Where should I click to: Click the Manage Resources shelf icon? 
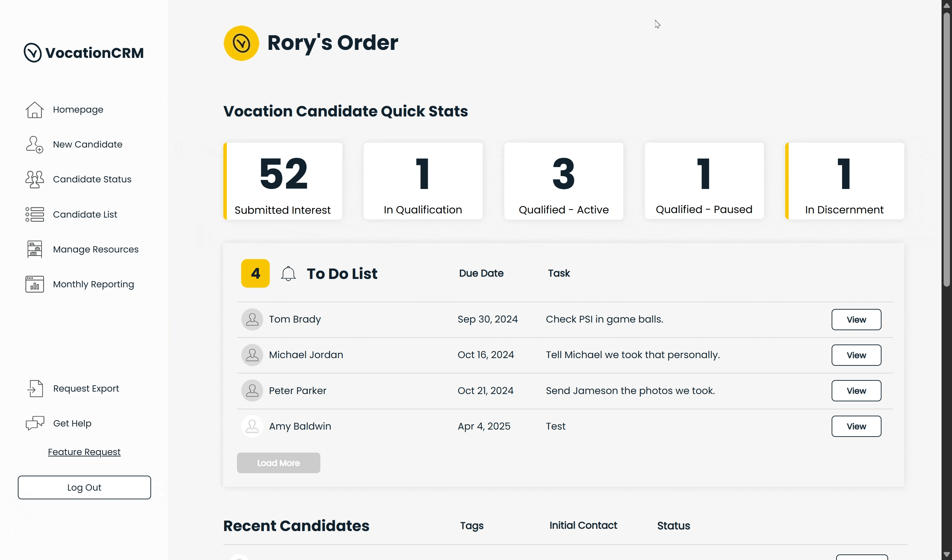pos(35,249)
